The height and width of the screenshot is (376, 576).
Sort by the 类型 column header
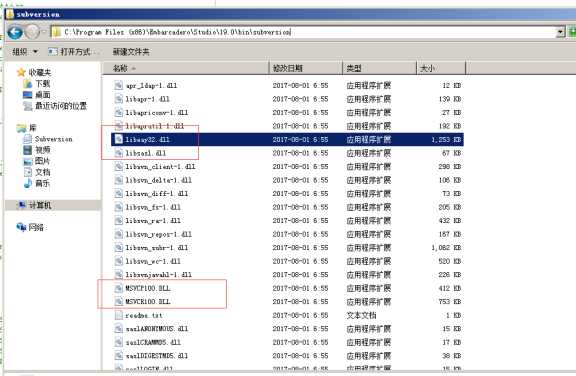[379, 68]
